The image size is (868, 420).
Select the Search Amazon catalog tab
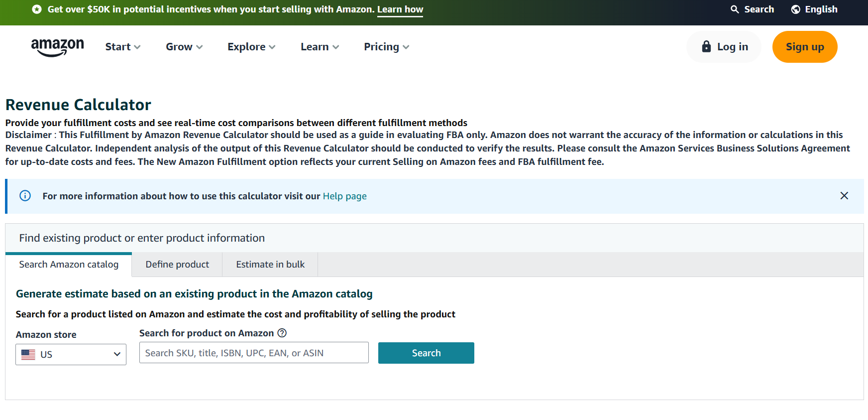tap(69, 265)
